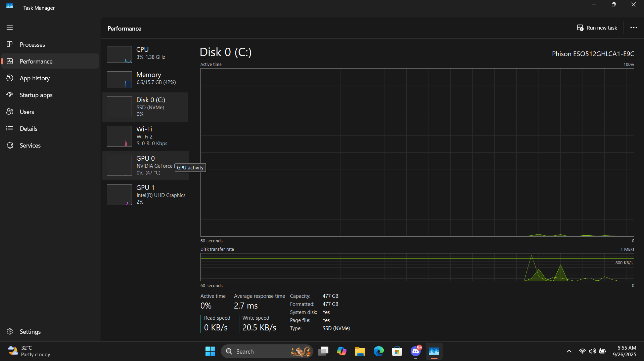644x361 pixels.
Task: Expand the three-dot more options menu
Action: pos(633,28)
